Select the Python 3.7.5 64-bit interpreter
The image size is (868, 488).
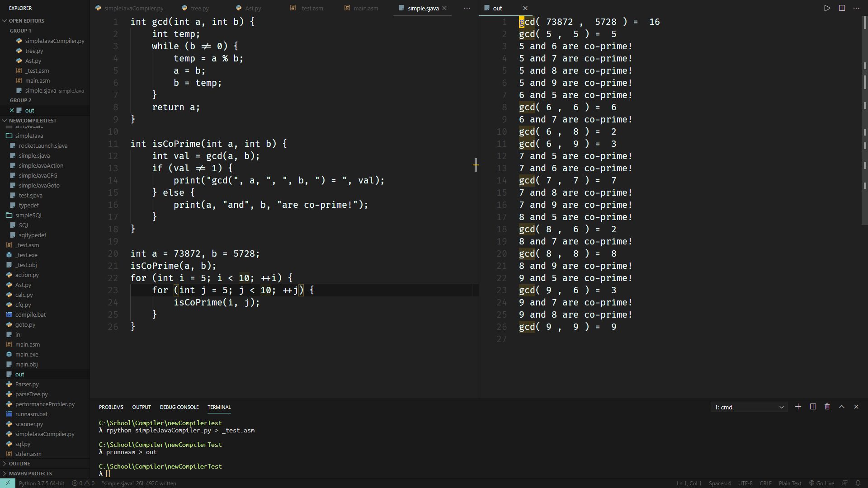(42, 483)
